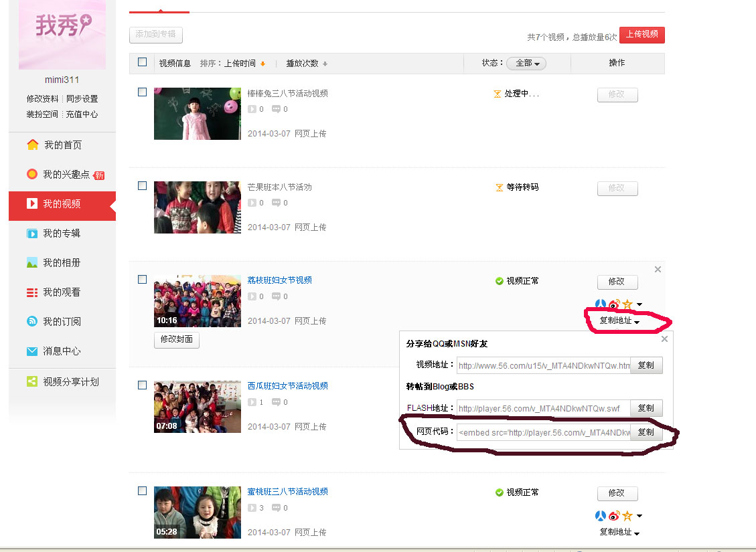Check the box for 棒棒兔三八节活动视频
Viewport: 756px width, 552px height.
142,92
